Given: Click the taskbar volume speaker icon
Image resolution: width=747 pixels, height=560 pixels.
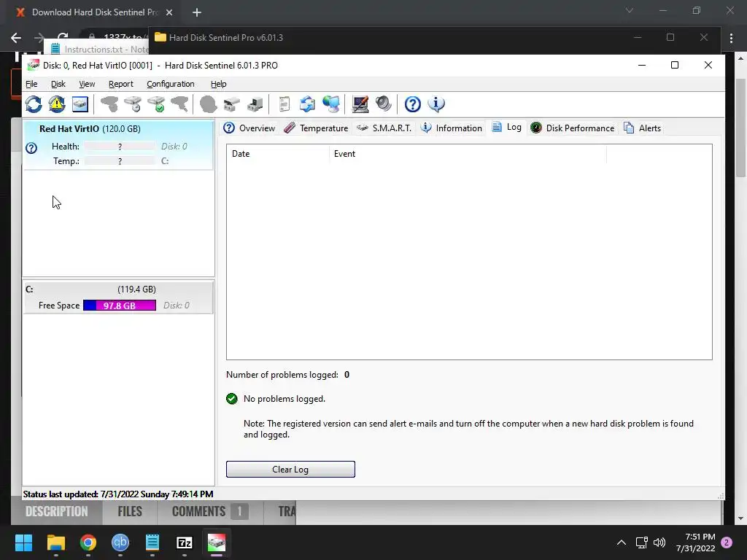Looking at the screenshot, I should click(x=659, y=542).
